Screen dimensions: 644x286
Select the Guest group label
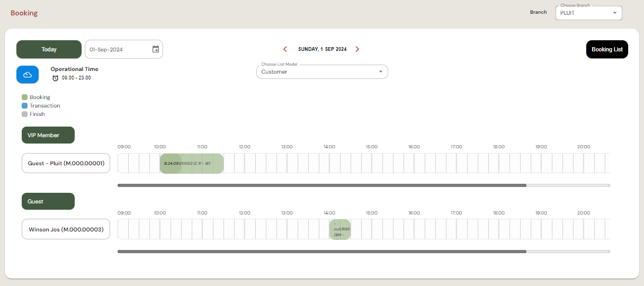coord(48,202)
